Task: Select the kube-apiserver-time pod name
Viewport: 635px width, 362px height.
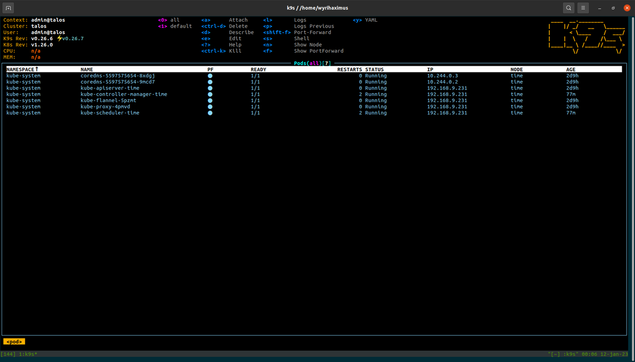Action: pyautogui.click(x=110, y=88)
